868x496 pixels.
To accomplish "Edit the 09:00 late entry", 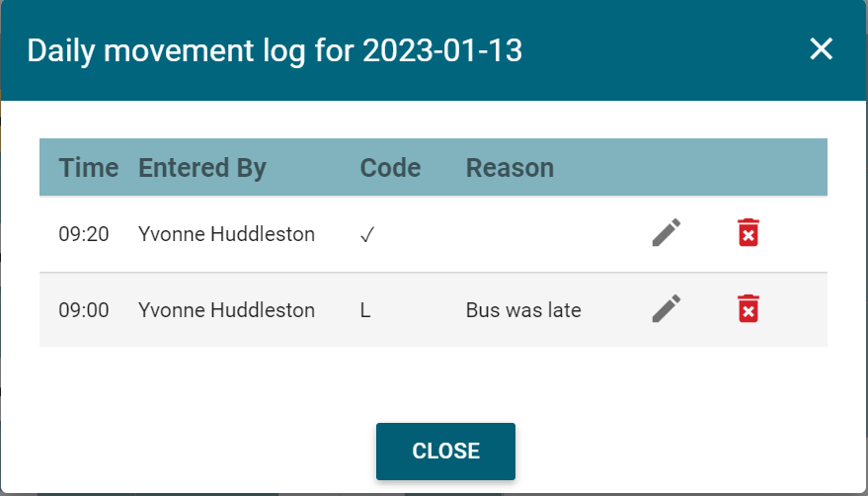I will point(667,308).
